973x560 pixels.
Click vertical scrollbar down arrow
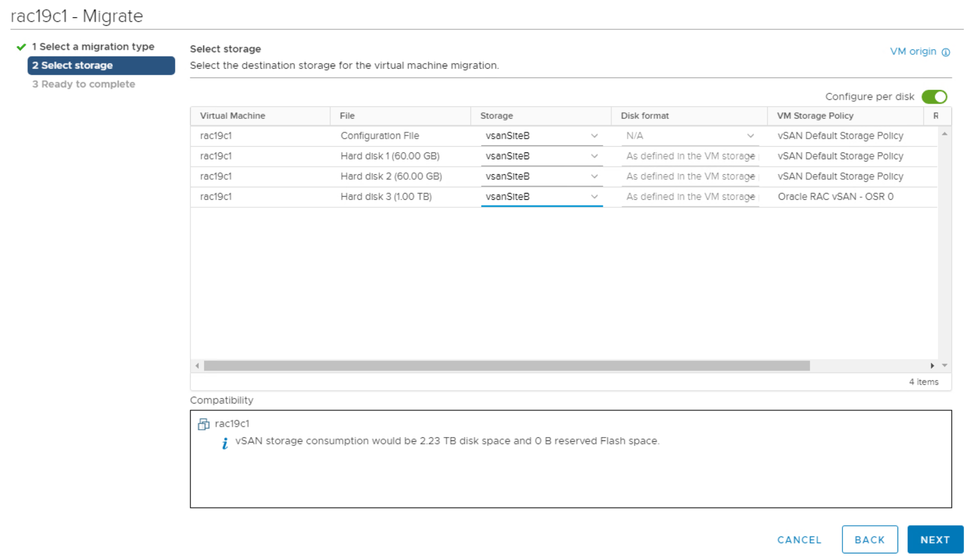point(944,365)
